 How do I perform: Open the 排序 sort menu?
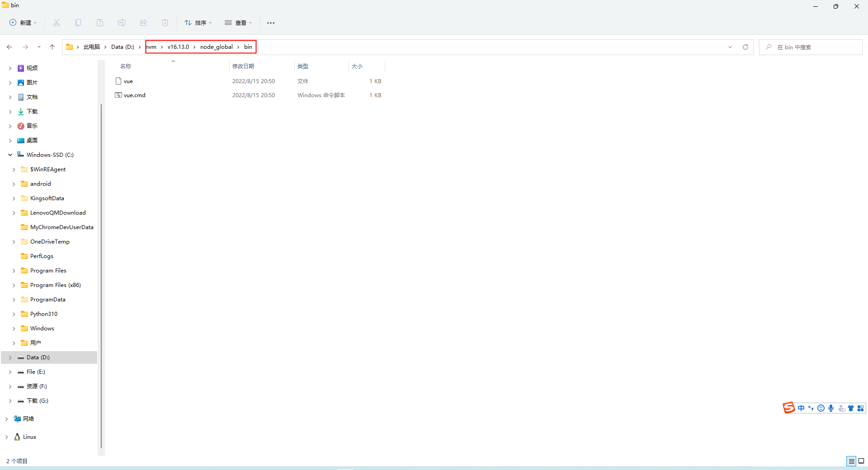click(x=198, y=23)
